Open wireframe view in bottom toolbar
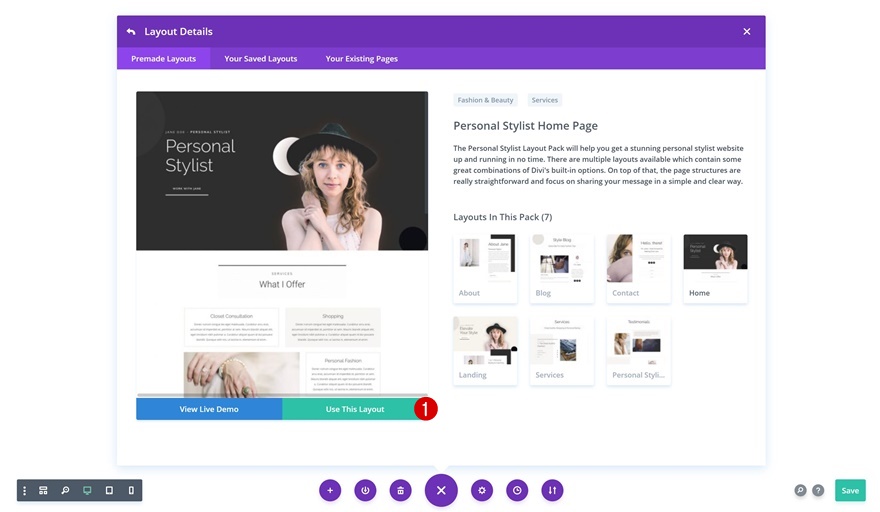 (x=43, y=491)
